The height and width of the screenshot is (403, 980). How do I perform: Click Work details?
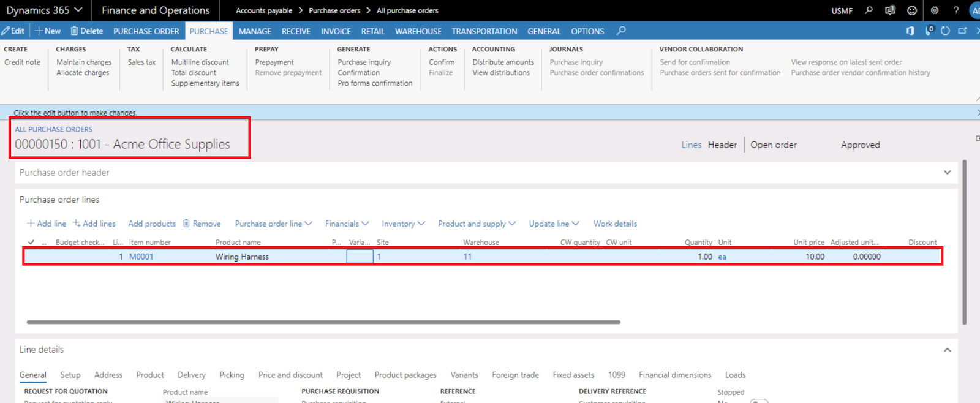coord(615,224)
